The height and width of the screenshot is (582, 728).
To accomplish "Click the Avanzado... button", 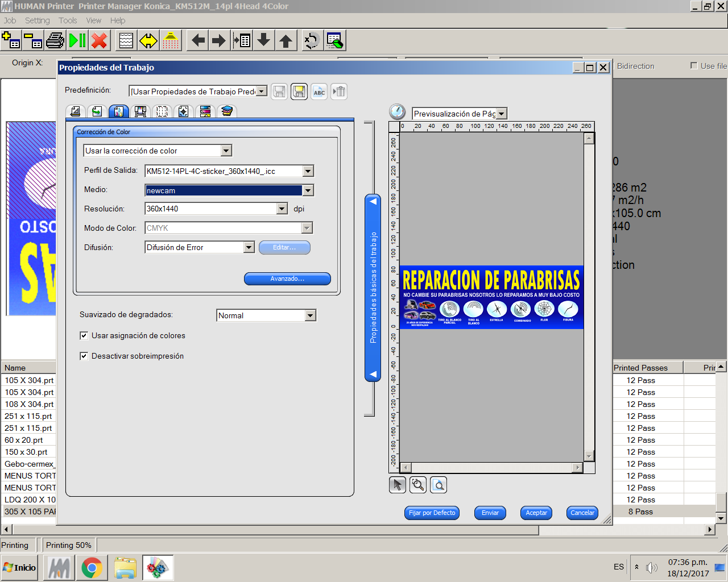I will tap(287, 278).
